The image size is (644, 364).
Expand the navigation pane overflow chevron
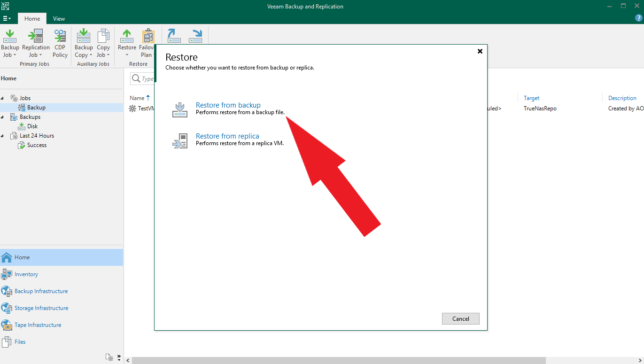click(119, 357)
